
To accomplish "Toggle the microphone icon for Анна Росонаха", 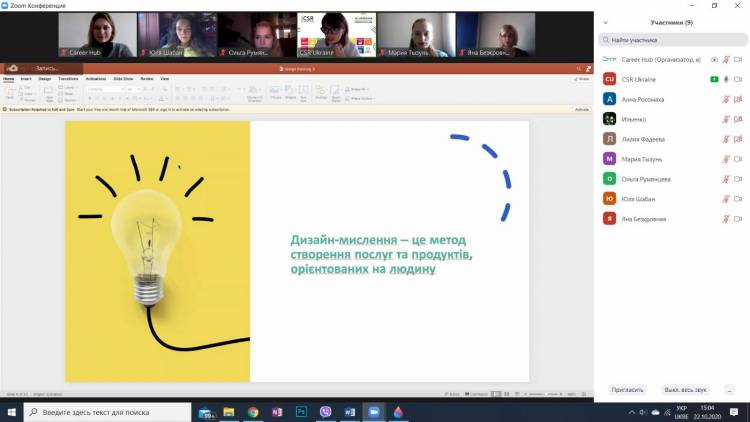I will click(x=725, y=99).
